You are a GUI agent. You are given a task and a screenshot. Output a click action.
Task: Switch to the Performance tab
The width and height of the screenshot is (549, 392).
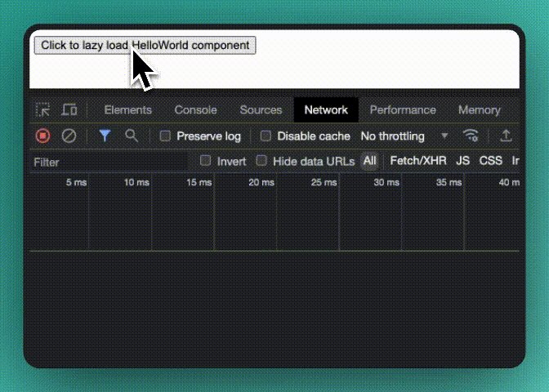403,110
